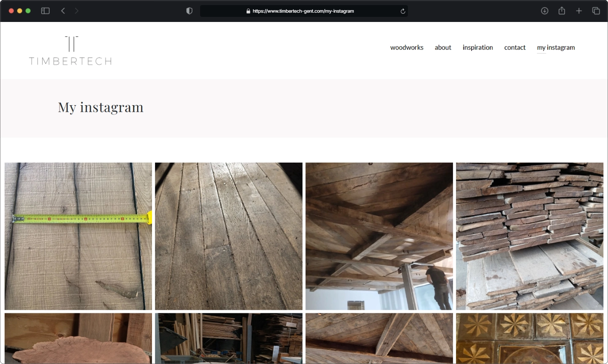Open the lumber storage warehouse photo
608x364 pixels.
[229, 338]
